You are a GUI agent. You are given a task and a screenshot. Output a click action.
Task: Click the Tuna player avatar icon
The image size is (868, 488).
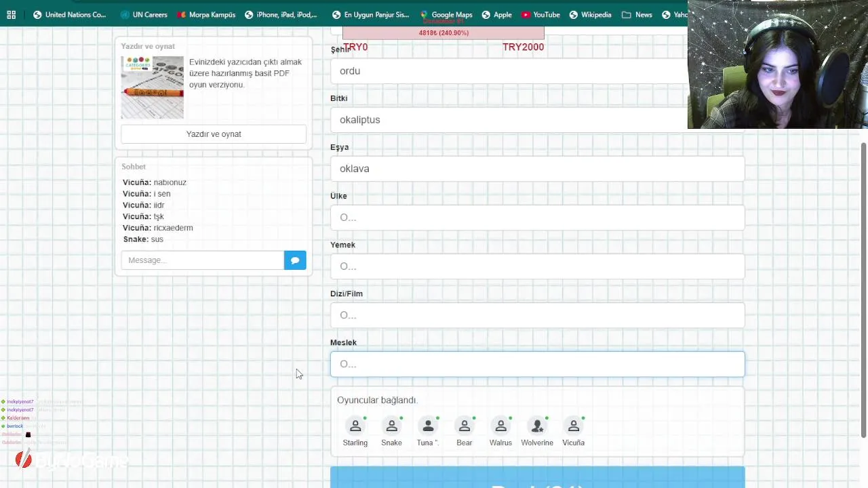coord(428,426)
